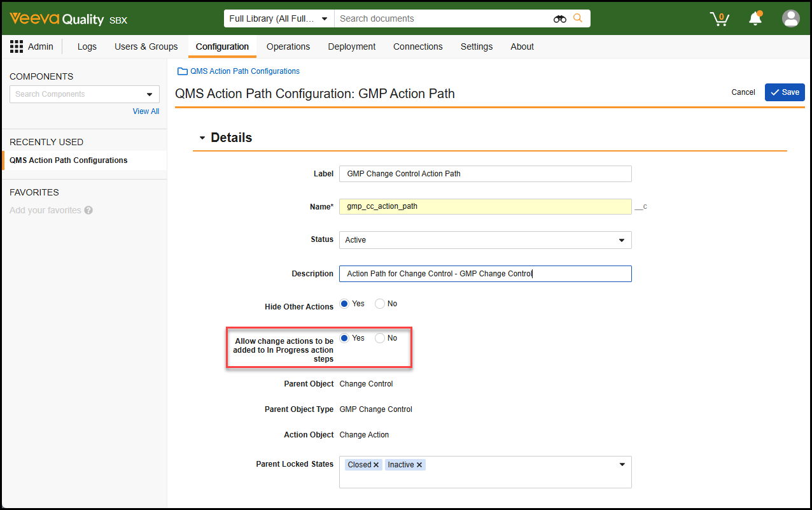The image size is (812, 510).
Task: Open the Status dropdown
Action: coord(485,240)
